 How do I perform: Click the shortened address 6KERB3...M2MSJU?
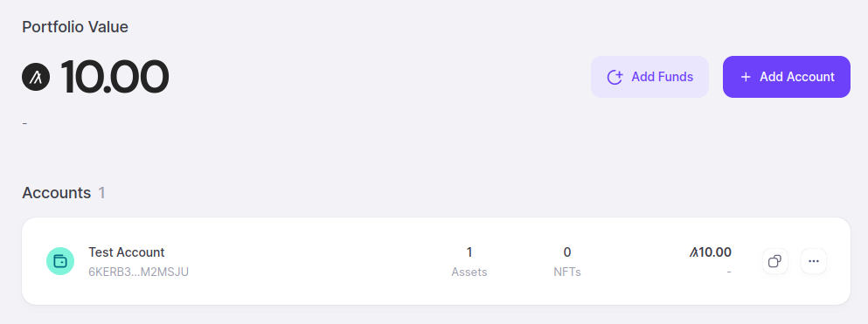point(138,272)
